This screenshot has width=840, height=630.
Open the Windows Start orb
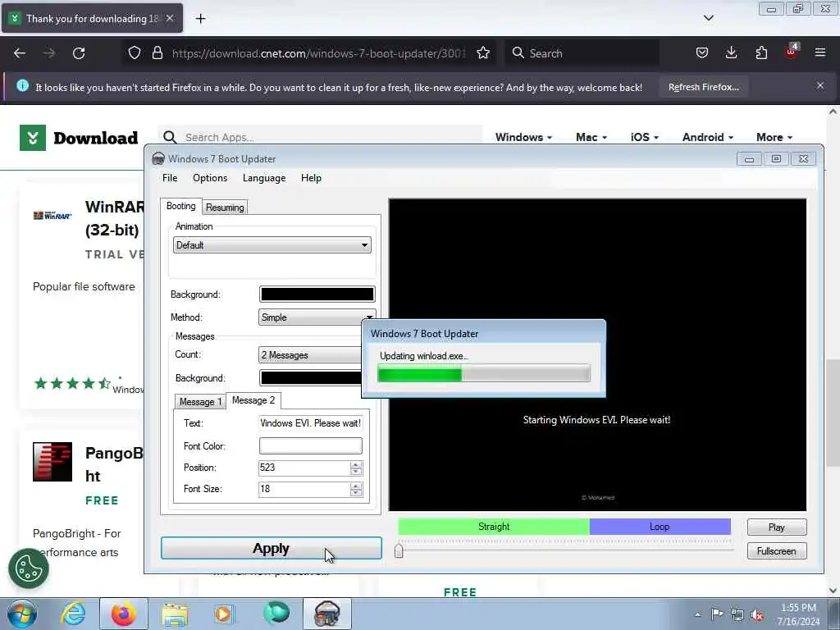pos(22,614)
